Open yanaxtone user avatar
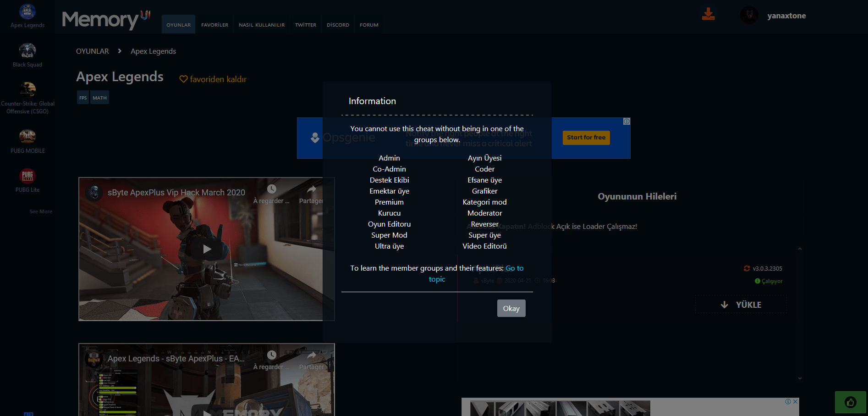 tap(749, 15)
